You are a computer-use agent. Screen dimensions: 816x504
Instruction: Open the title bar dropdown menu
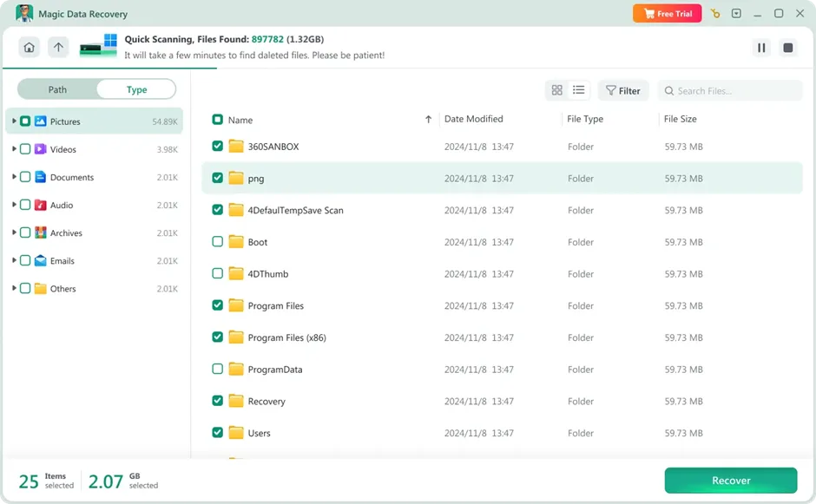[x=734, y=13]
